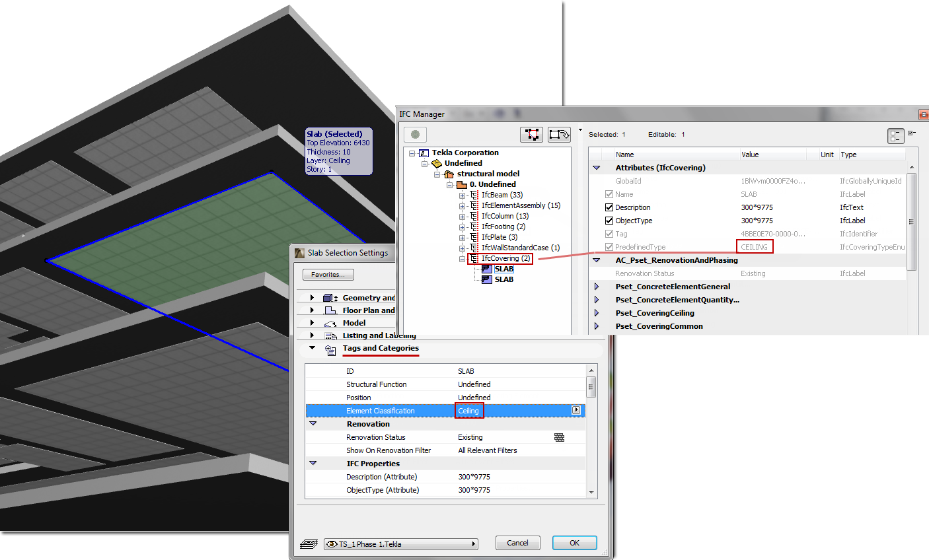
Task: Collapse the IFC Properties group in settings list
Action: [x=313, y=463]
